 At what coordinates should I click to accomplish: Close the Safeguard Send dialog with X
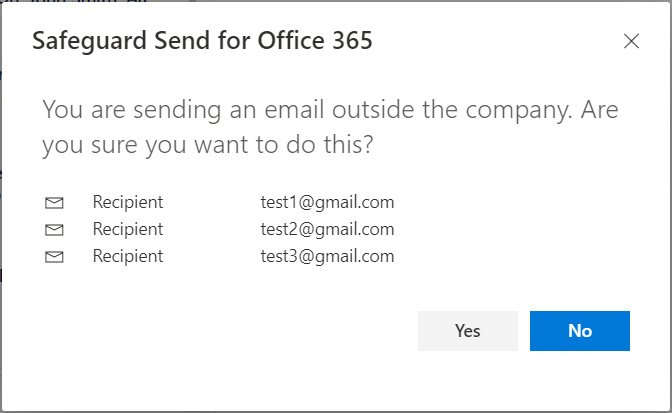[x=631, y=41]
